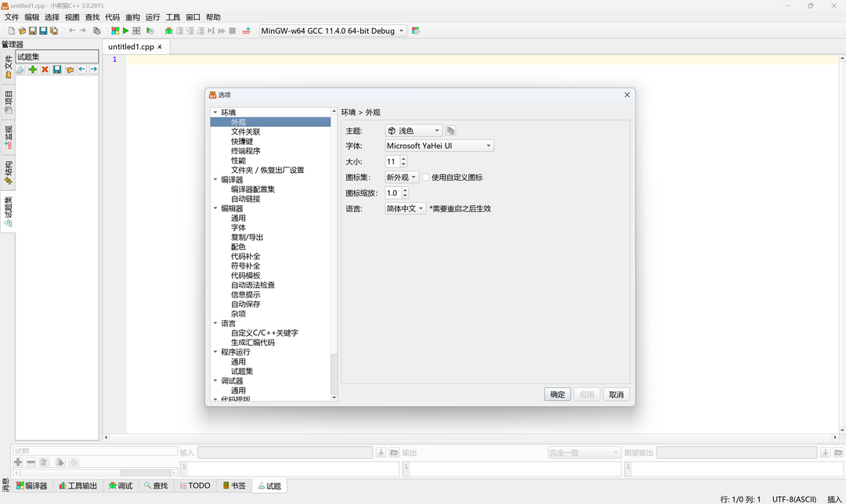Run the program with the green play icon
Image resolution: width=846 pixels, height=504 pixels.
125,31
